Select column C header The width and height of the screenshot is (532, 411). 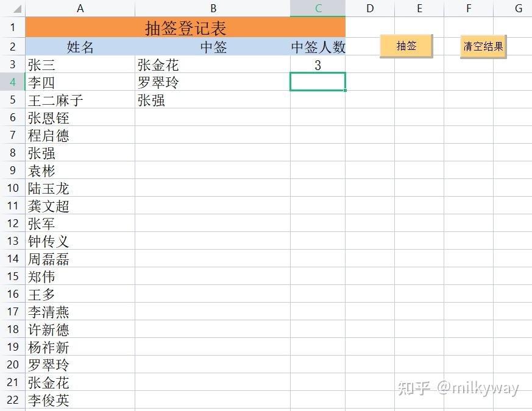pyautogui.click(x=318, y=8)
